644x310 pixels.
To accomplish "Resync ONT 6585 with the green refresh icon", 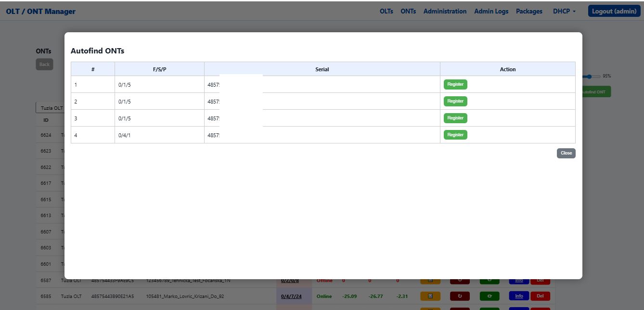I will (x=489, y=296).
